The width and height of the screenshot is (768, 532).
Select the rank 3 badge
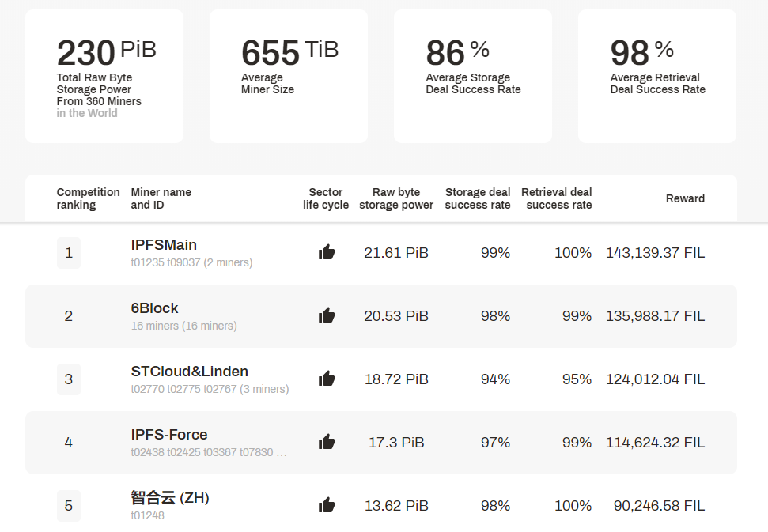[69, 379]
